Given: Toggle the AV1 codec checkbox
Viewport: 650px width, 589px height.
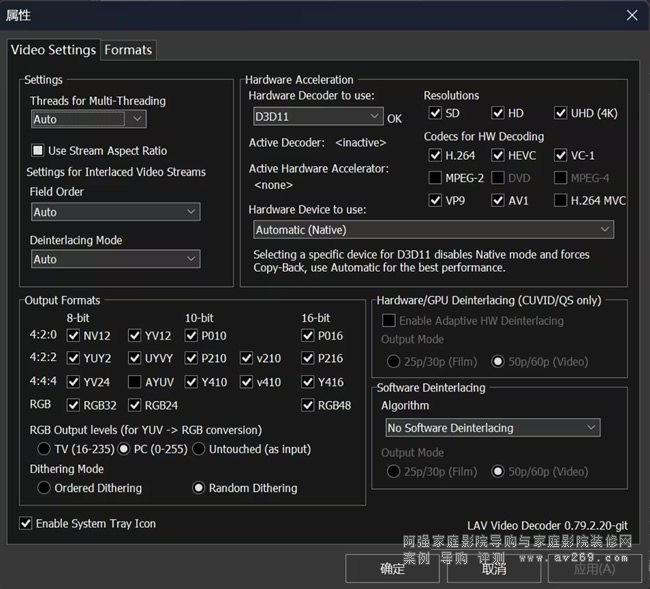Looking at the screenshot, I should 499,200.
